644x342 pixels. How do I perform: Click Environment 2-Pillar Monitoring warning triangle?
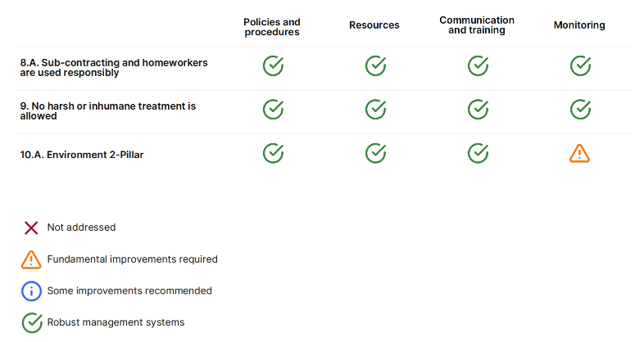point(579,153)
